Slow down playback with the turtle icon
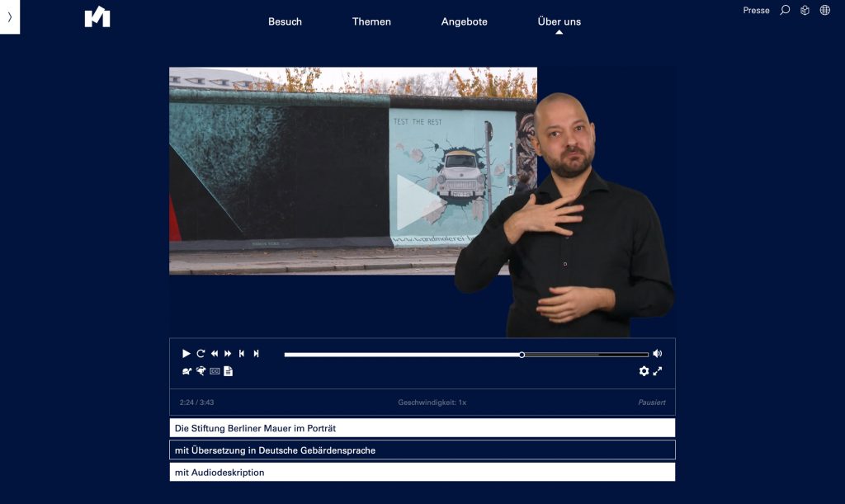 click(x=186, y=371)
